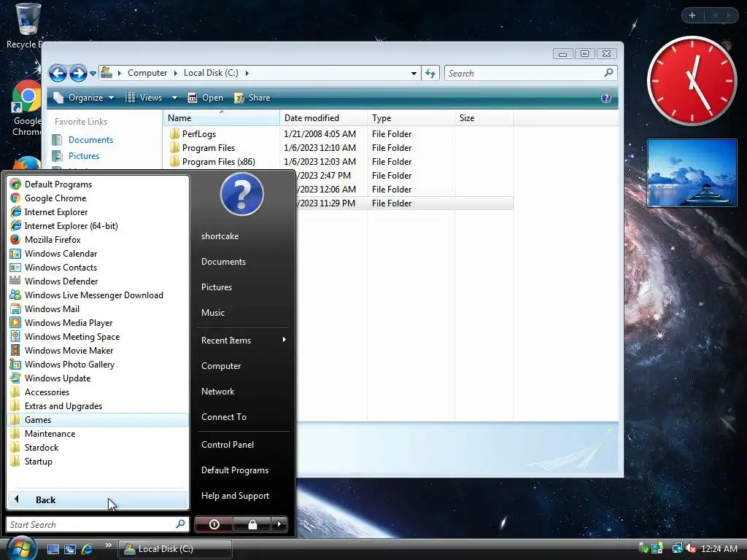Image resolution: width=747 pixels, height=560 pixels.
Task: Click the Share toolbar button
Action: [x=252, y=98]
